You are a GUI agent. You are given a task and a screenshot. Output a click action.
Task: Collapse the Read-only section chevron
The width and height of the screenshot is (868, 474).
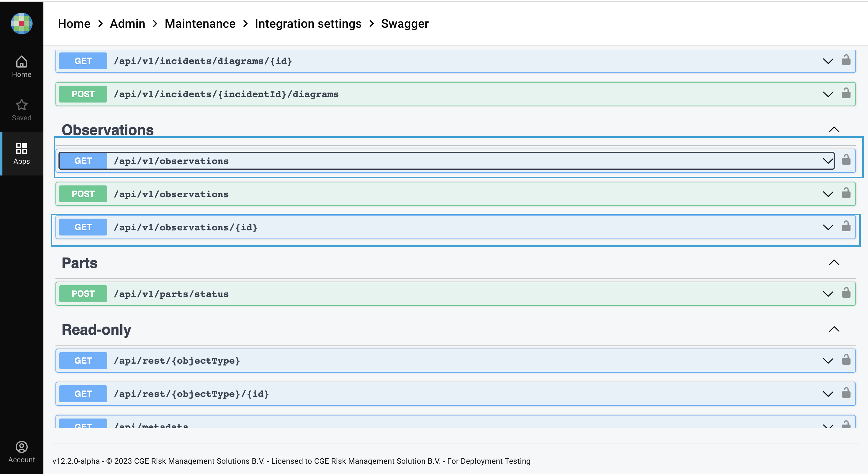pyautogui.click(x=834, y=329)
